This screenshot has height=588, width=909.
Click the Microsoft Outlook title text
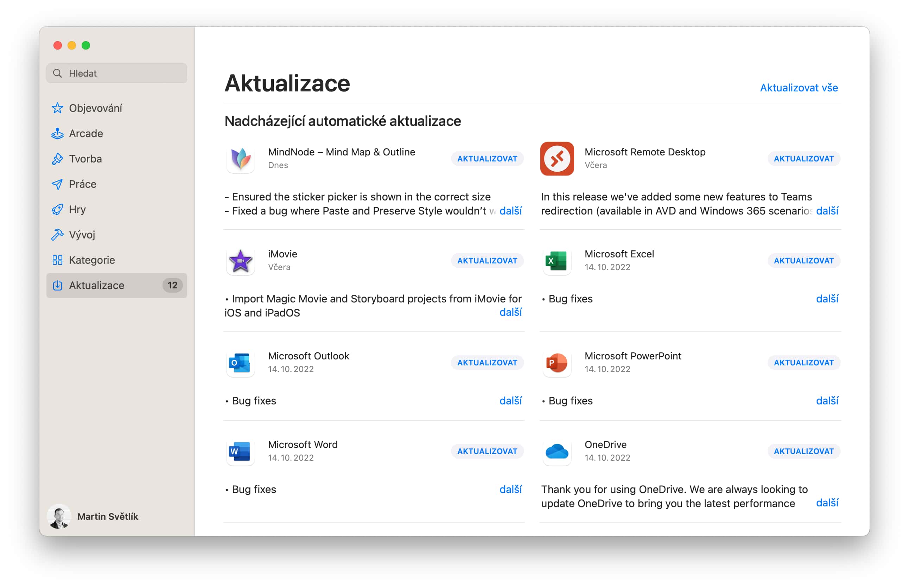[x=309, y=356]
